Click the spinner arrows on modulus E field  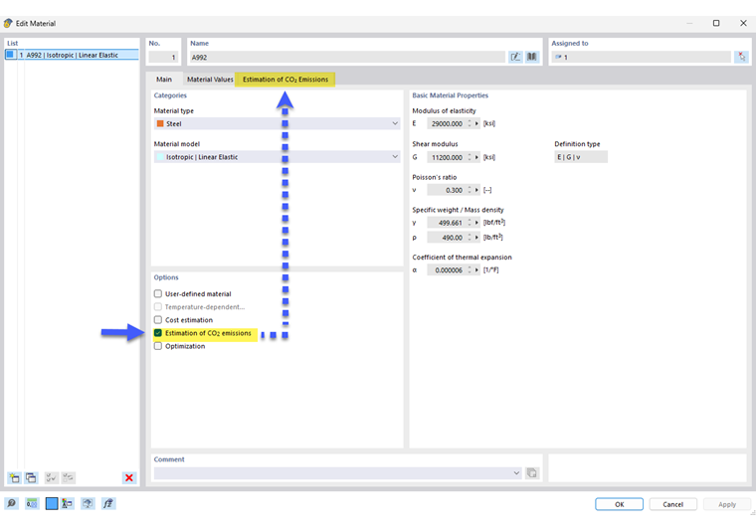(x=470, y=124)
